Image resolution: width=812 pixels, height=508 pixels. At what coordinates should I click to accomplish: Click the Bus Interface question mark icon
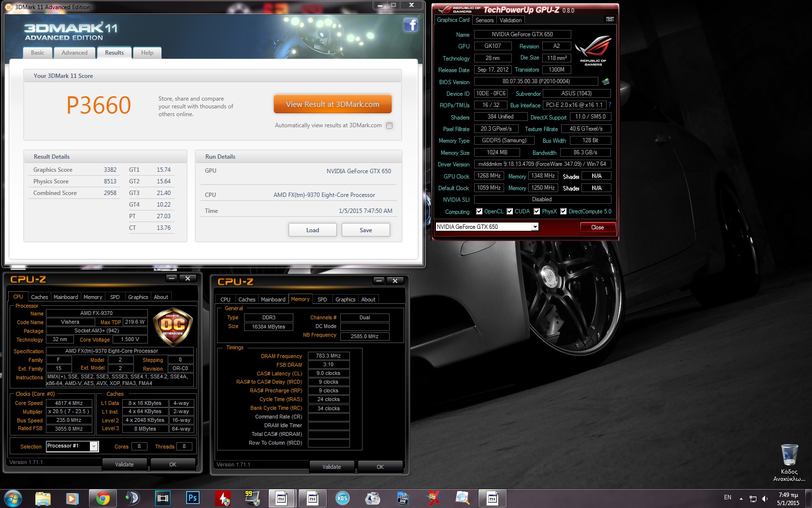point(609,105)
